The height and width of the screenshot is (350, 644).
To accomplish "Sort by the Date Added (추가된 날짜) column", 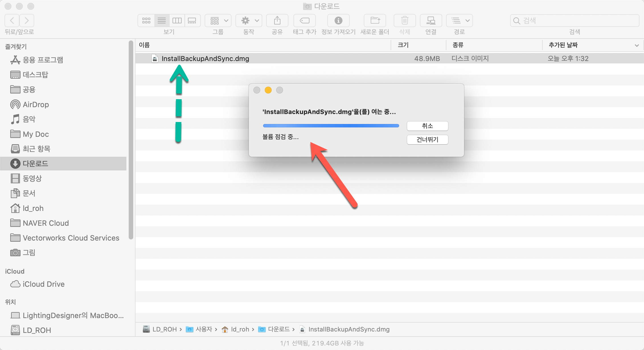I will click(563, 45).
